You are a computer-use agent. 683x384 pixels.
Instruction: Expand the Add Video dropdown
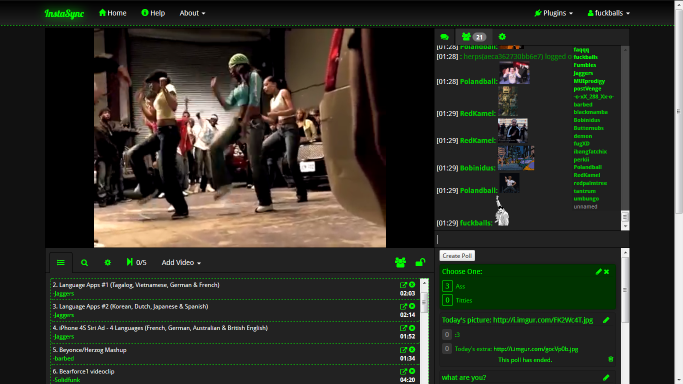181,263
